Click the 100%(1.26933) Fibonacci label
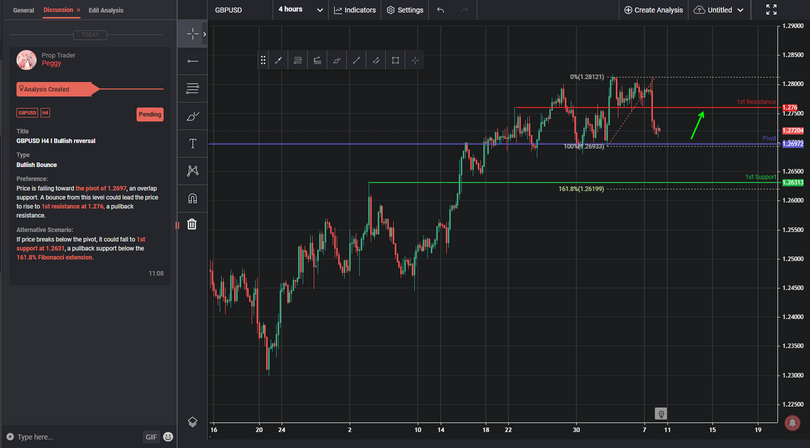Screen dimensions: 812x448 coord(584,147)
